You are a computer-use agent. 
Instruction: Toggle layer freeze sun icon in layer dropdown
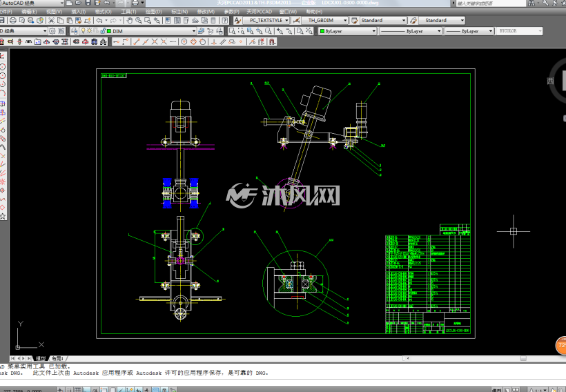click(89, 31)
